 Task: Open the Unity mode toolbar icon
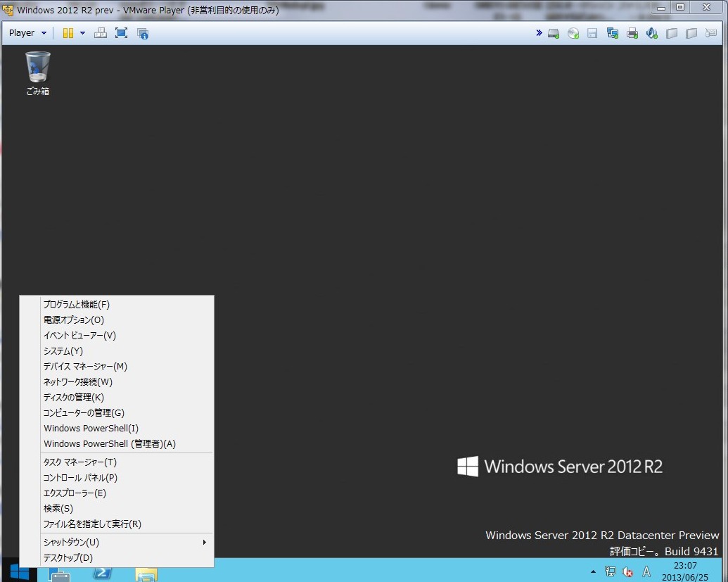click(x=101, y=32)
